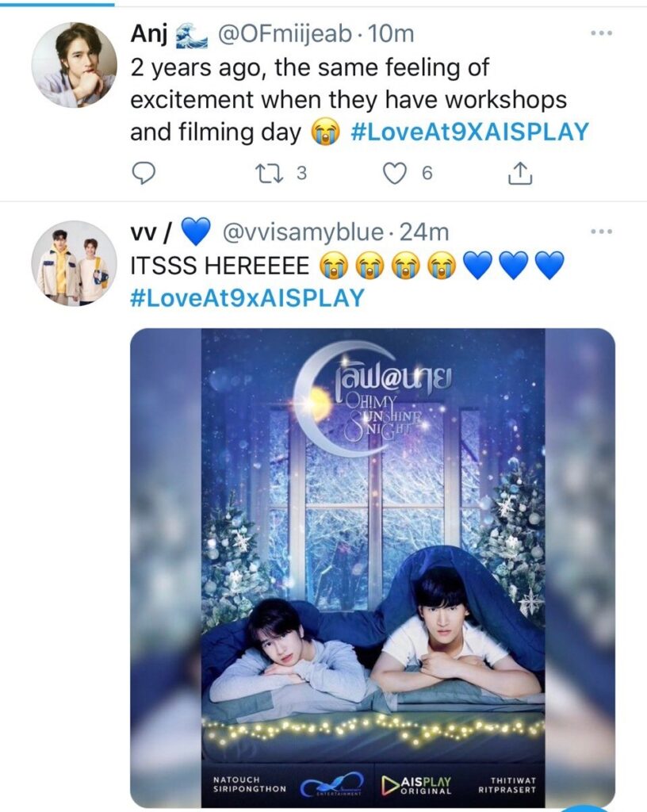Open vv's profile avatar
This screenshot has width=647, height=812.
pos(74,263)
